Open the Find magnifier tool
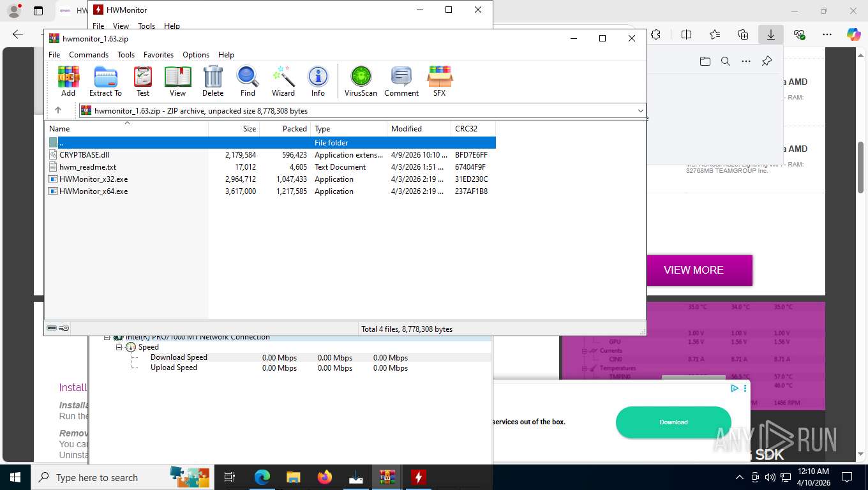The image size is (868, 490). pyautogui.click(x=248, y=81)
